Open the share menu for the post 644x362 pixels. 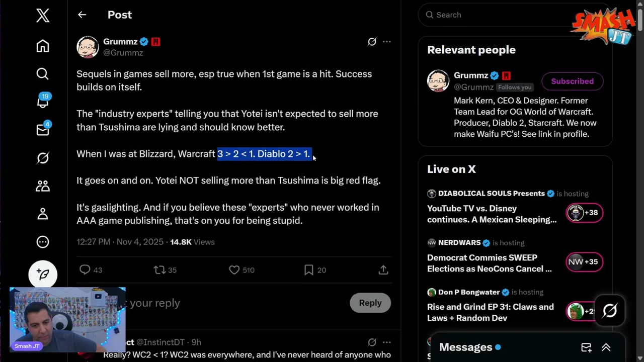pyautogui.click(x=383, y=270)
